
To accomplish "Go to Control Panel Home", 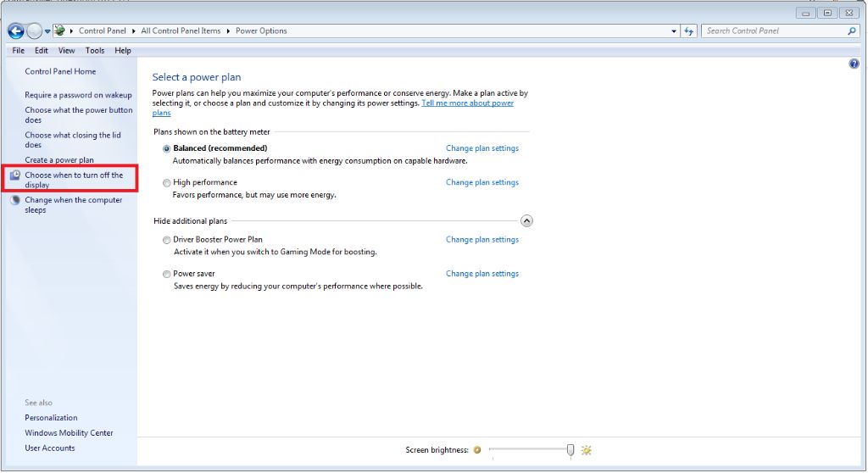I will point(60,71).
